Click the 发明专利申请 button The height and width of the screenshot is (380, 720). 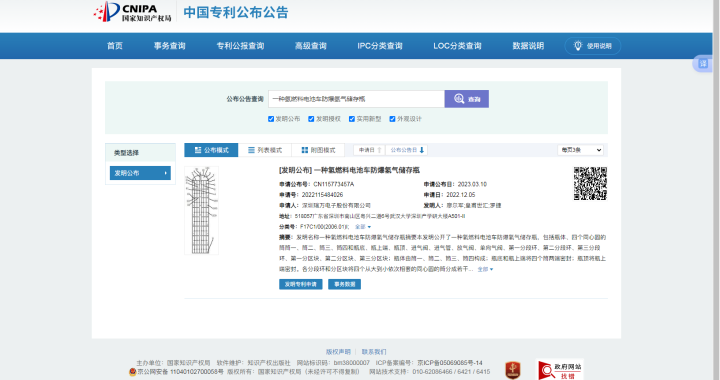[301, 284]
